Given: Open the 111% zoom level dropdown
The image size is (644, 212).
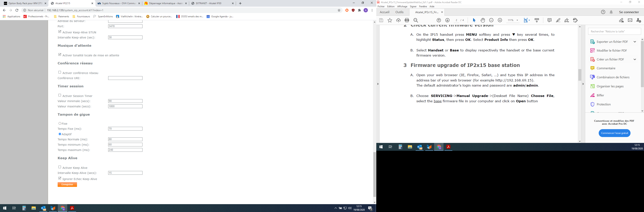Looking at the screenshot, I should click(517, 20).
